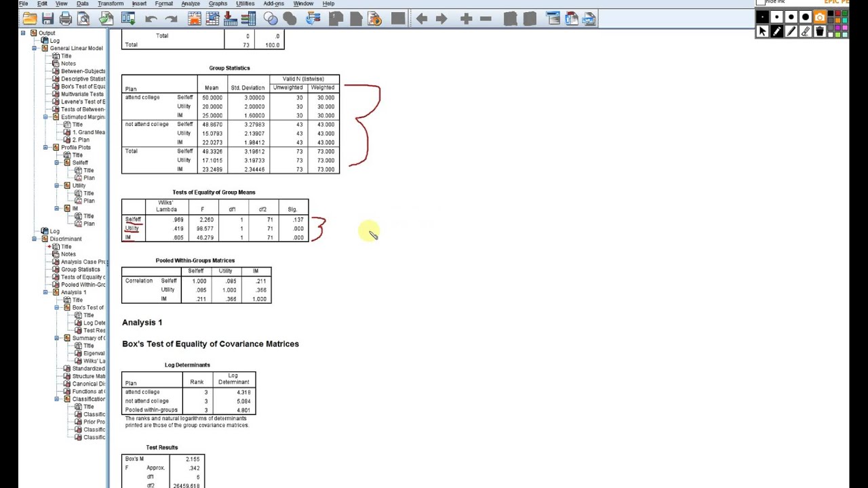The image size is (868, 488).
Task: Open Print Preview from the toolbar
Action: coord(83,18)
